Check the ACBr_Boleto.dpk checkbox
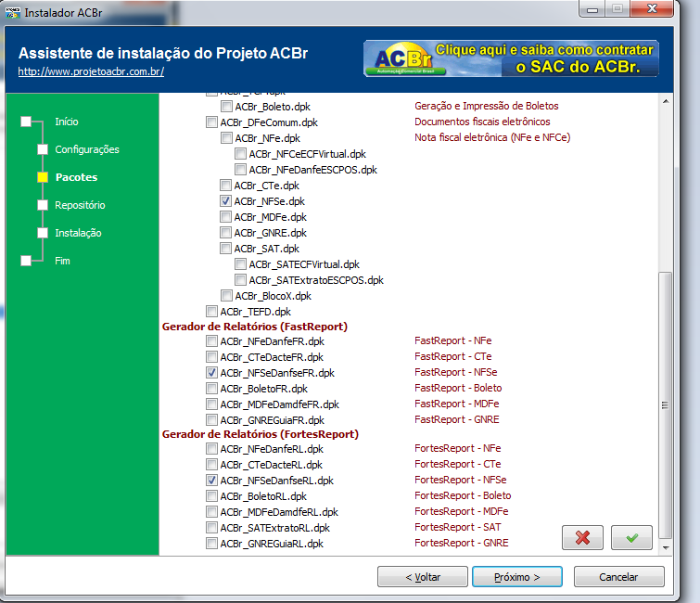The image size is (700, 603). coord(226,107)
